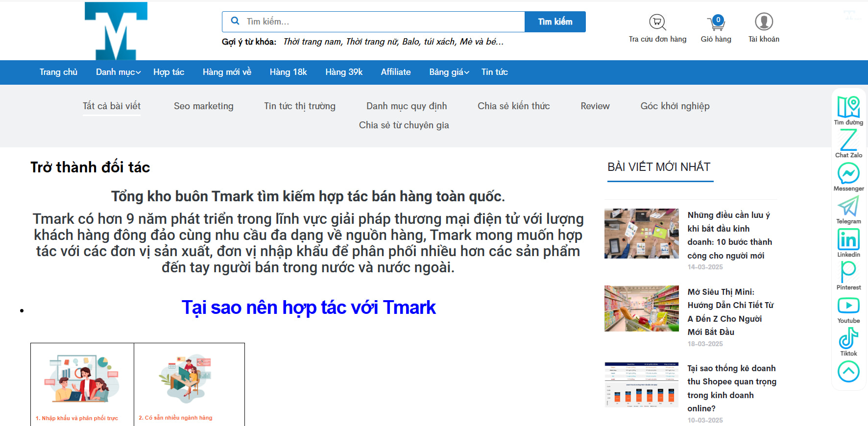Open the Tiktok icon

pyautogui.click(x=848, y=338)
